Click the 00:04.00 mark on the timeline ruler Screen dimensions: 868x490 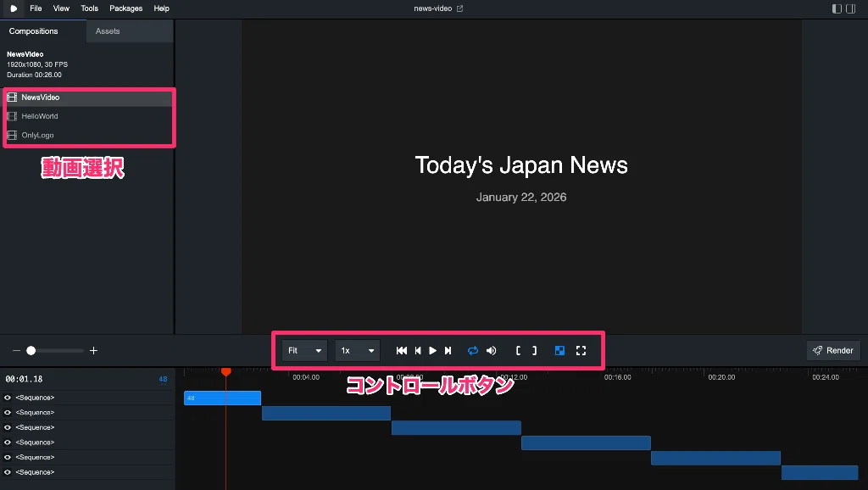[305, 377]
